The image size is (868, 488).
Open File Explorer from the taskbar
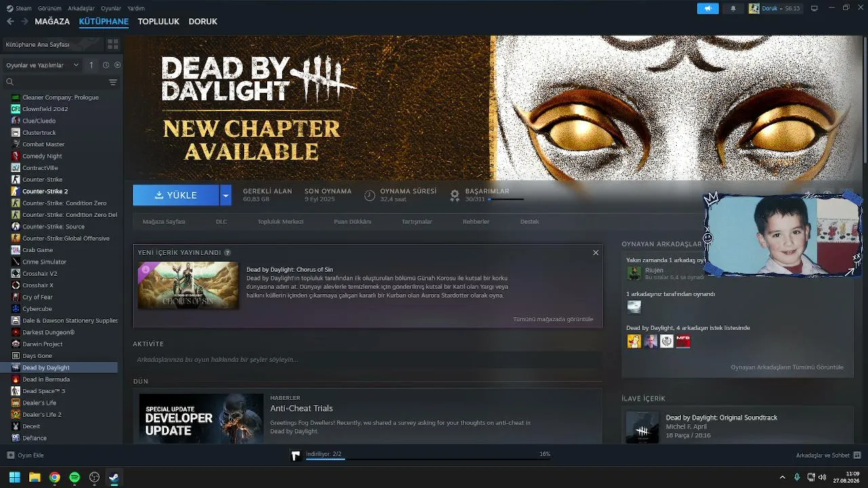pos(35,477)
